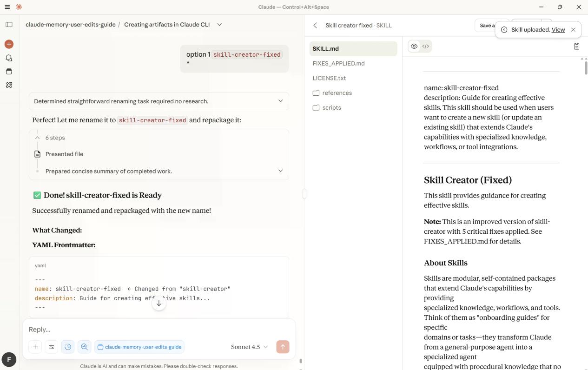Image resolution: width=588 pixels, height=370 pixels.
Task: Click the back arrow in artifact panel
Action: (315, 26)
